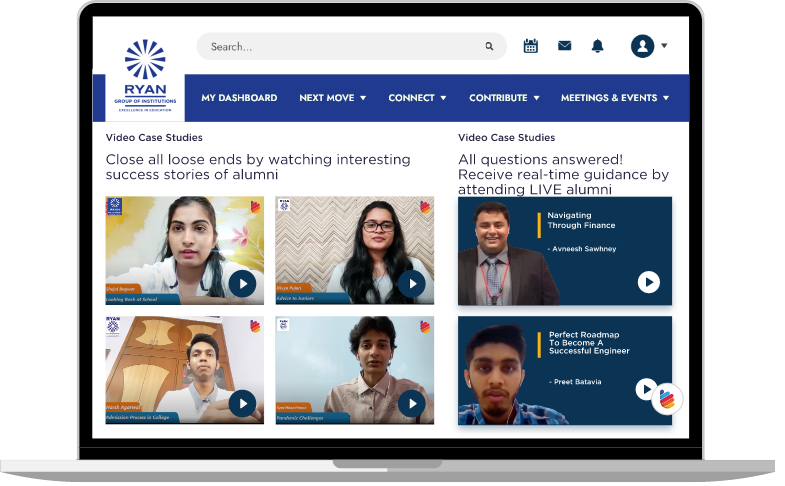Play Navigating Through Finance video

pos(648,282)
